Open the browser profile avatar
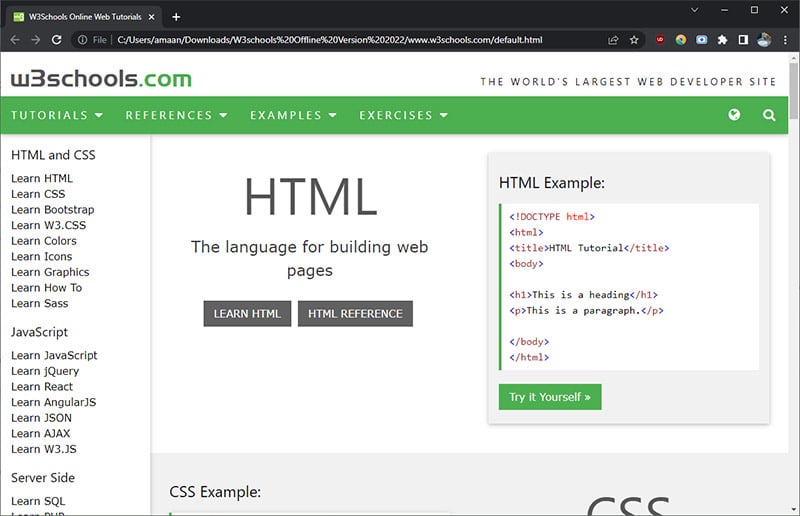800x516 pixels. (x=764, y=39)
